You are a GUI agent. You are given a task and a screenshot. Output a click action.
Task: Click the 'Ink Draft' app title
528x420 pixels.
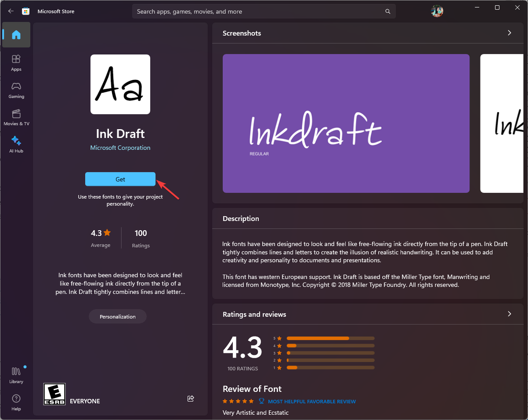(120, 134)
